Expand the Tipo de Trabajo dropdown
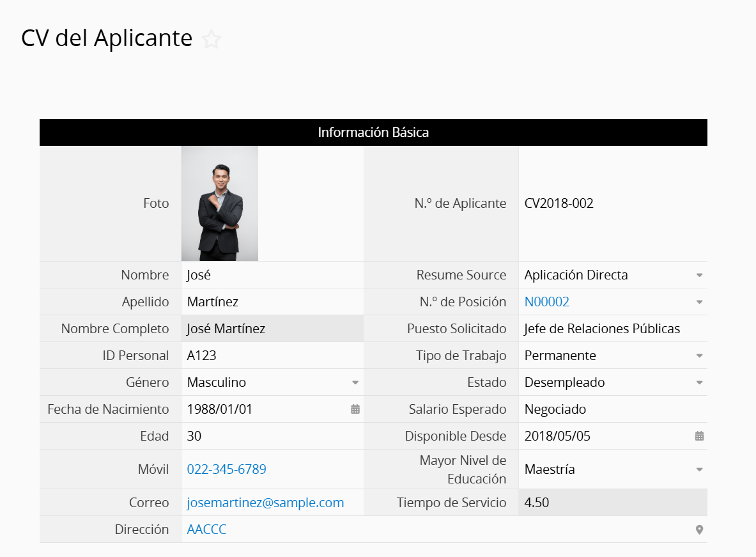Viewport: 756px width, 557px height. 699,356
